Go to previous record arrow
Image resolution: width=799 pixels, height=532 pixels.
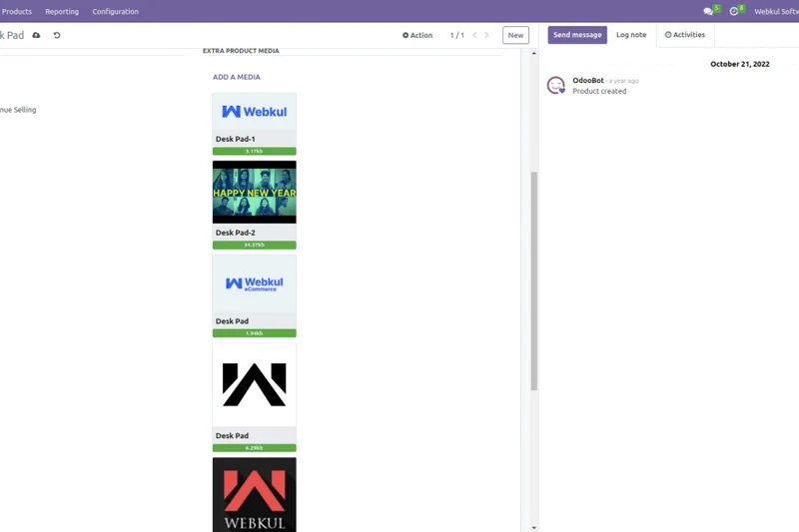475,35
